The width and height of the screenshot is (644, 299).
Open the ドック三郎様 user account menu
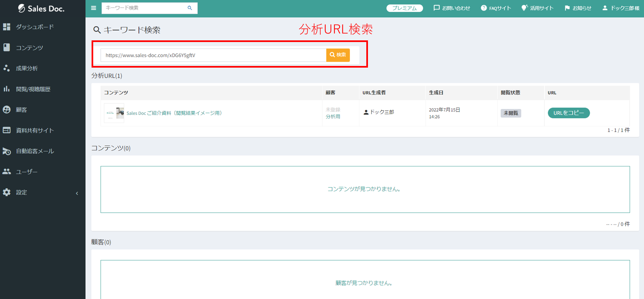pyautogui.click(x=621, y=8)
